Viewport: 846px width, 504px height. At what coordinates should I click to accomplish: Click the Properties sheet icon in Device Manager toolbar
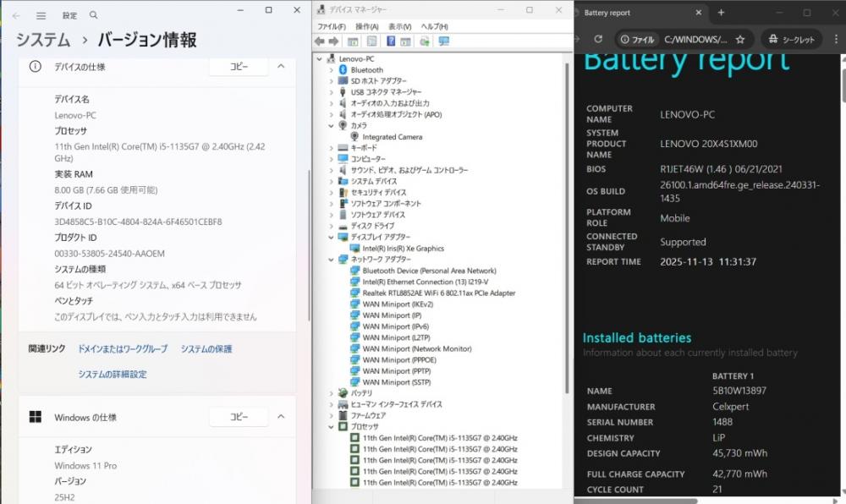[371, 41]
